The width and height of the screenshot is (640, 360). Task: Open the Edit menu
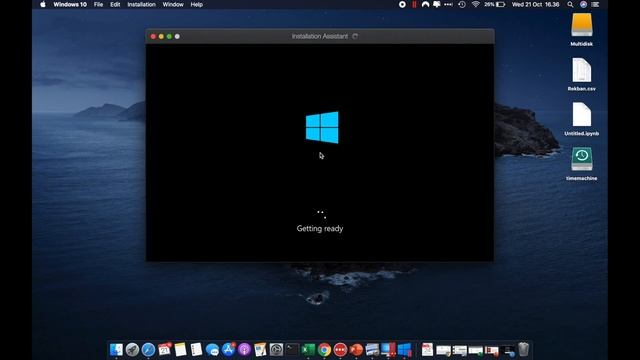(115, 4)
